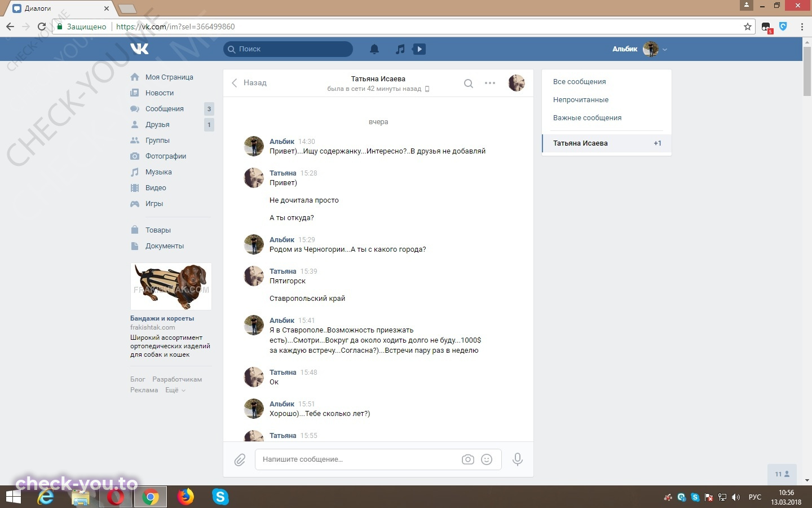
Task: Open a new browser tab
Action: point(127,8)
